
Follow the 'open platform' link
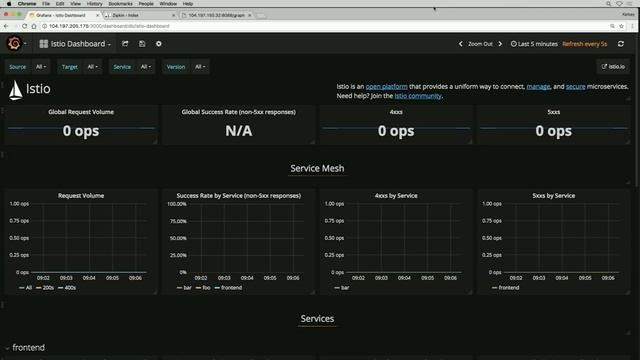(x=387, y=87)
